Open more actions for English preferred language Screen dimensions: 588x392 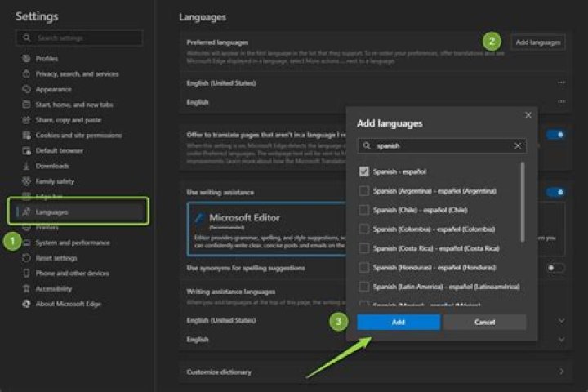coord(561,101)
